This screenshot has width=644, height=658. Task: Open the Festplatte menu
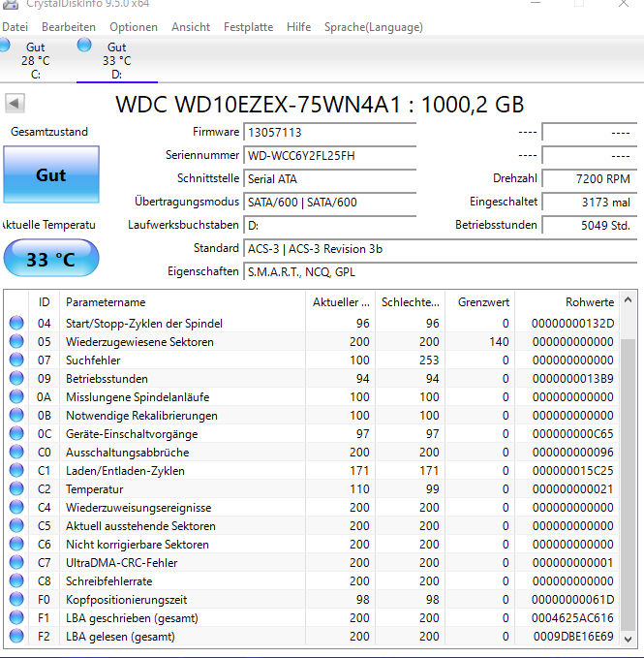(248, 27)
